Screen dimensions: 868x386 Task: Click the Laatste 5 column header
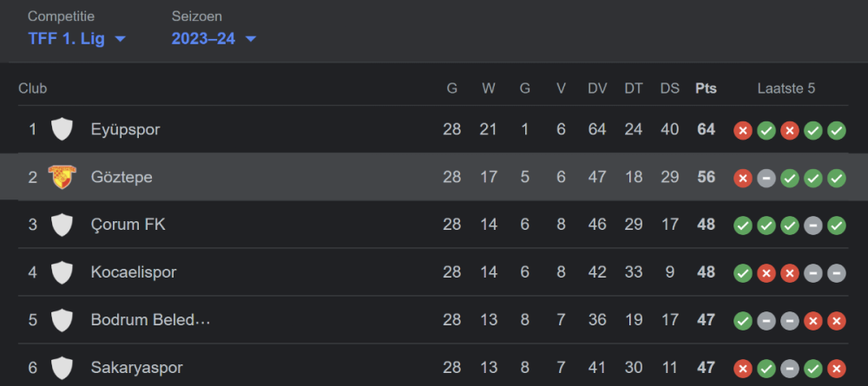pos(786,88)
